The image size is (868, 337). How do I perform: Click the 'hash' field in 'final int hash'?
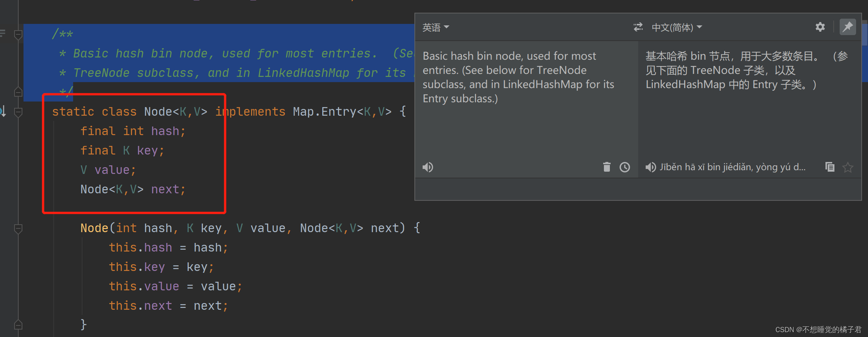pyautogui.click(x=165, y=131)
